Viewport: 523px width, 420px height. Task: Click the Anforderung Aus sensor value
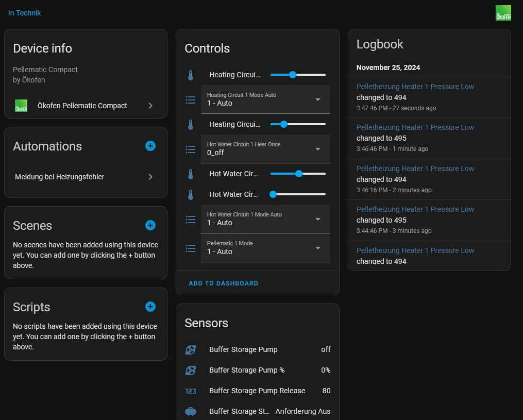(303, 411)
